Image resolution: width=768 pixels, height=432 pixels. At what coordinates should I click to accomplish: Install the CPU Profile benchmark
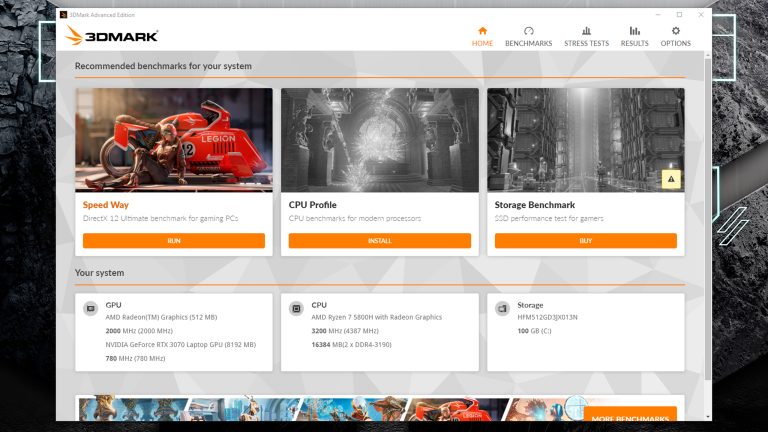(380, 240)
